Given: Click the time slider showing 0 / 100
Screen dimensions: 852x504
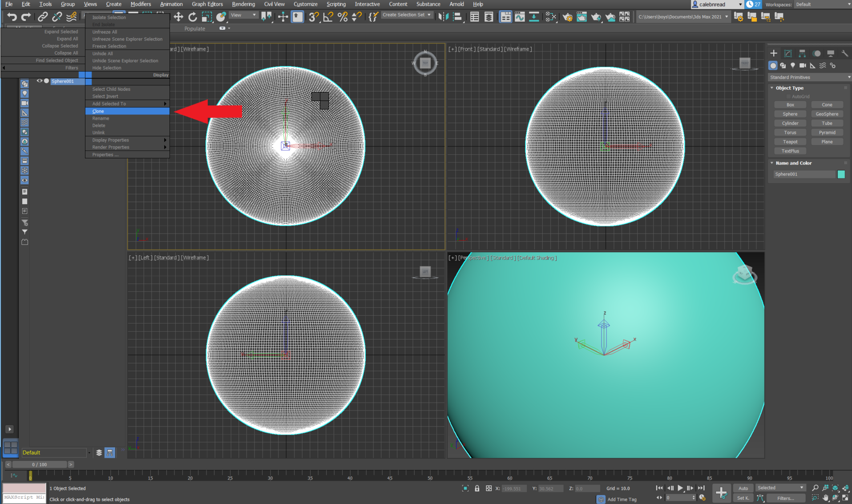Looking at the screenshot, I should (40, 464).
